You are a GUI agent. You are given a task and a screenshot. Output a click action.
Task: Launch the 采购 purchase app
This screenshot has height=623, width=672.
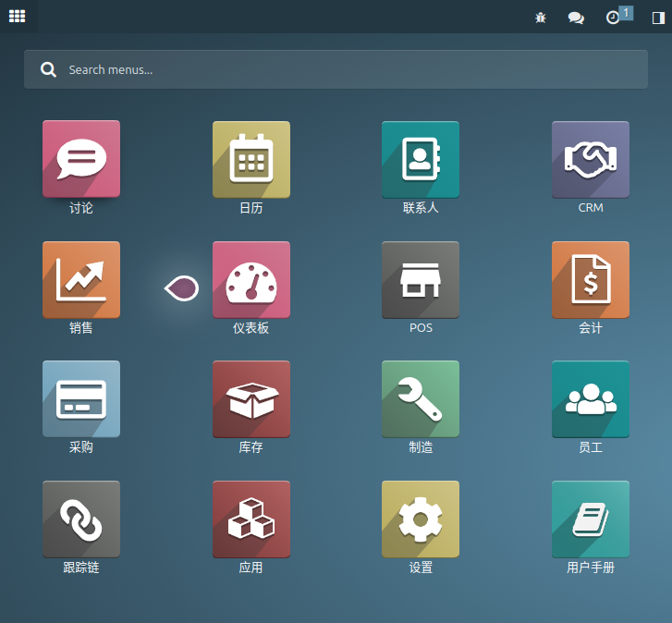[x=81, y=398]
